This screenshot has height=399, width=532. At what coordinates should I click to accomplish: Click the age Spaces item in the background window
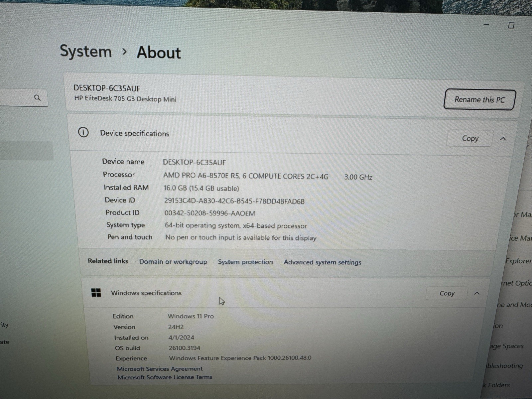click(x=506, y=346)
